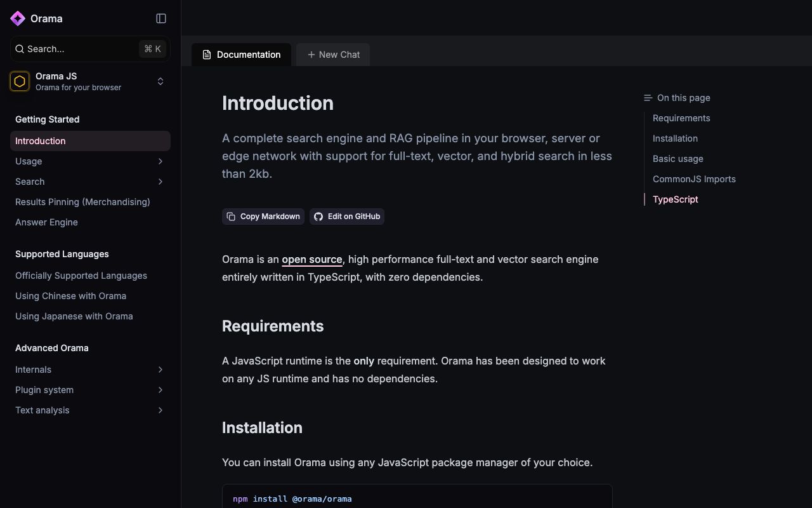This screenshot has height=508, width=812.
Task: Expand the Search section chevron
Action: 160,182
